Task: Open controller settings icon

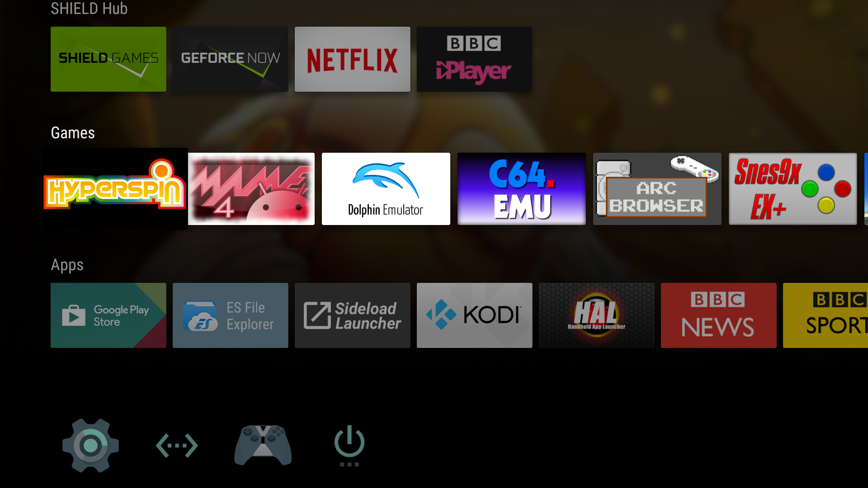Action: (262, 443)
